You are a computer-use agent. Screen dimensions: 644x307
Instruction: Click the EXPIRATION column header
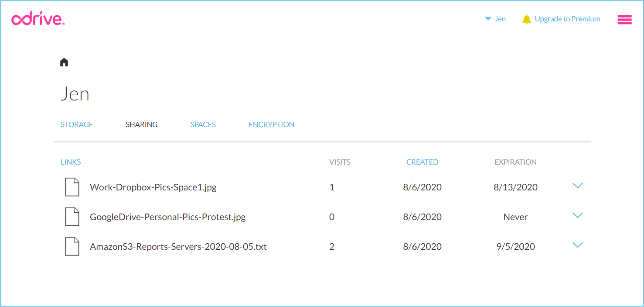click(x=515, y=162)
